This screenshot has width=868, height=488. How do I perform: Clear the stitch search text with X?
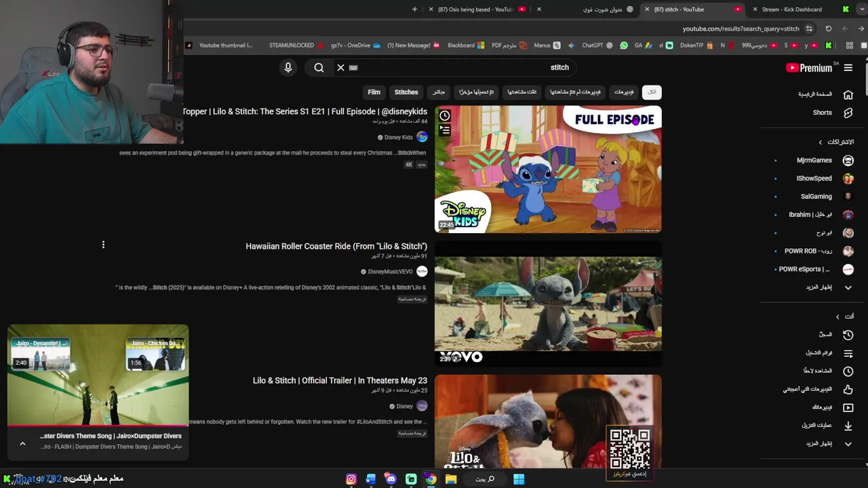pyautogui.click(x=340, y=67)
